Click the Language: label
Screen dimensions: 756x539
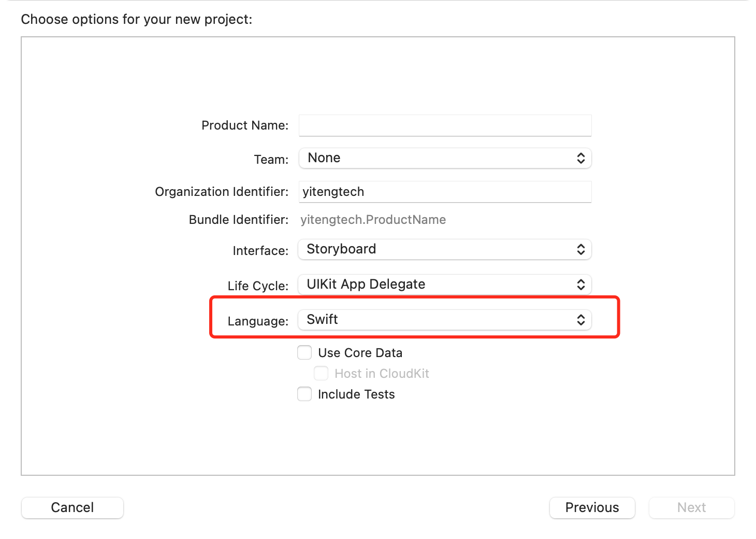coord(258,321)
